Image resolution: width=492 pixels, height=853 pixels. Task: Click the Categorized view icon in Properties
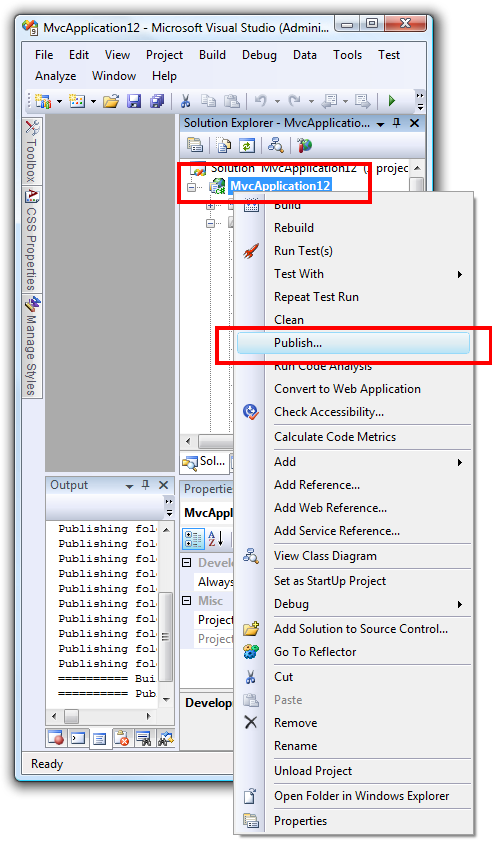click(193, 539)
